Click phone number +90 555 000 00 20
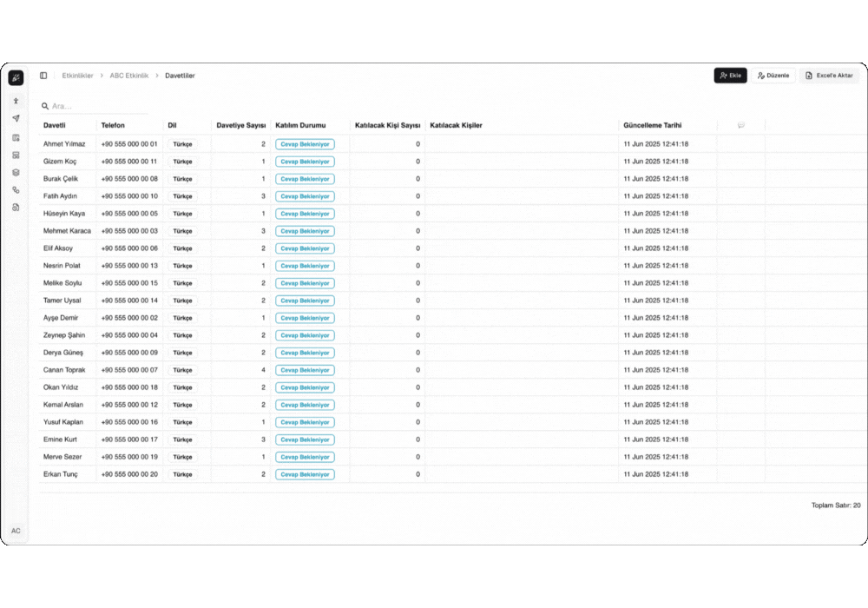Image resolution: width=868 pixels, height=608 pixels. (x=129, y=474)
